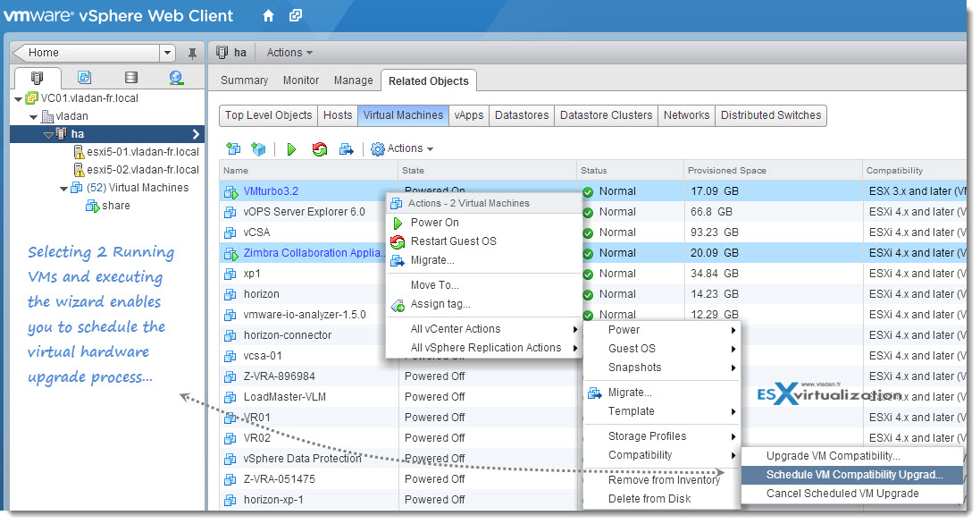Click the datacenter icon beside vladan
The image size is (980, 524).
click(x=47, y=116)
